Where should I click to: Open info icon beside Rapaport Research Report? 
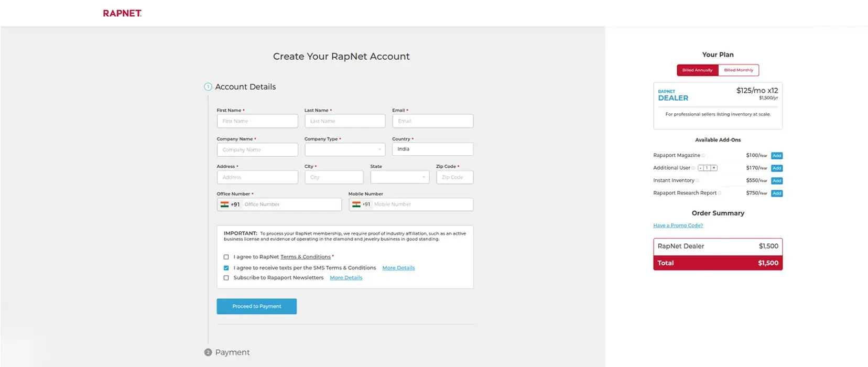[x=720, y=193]
